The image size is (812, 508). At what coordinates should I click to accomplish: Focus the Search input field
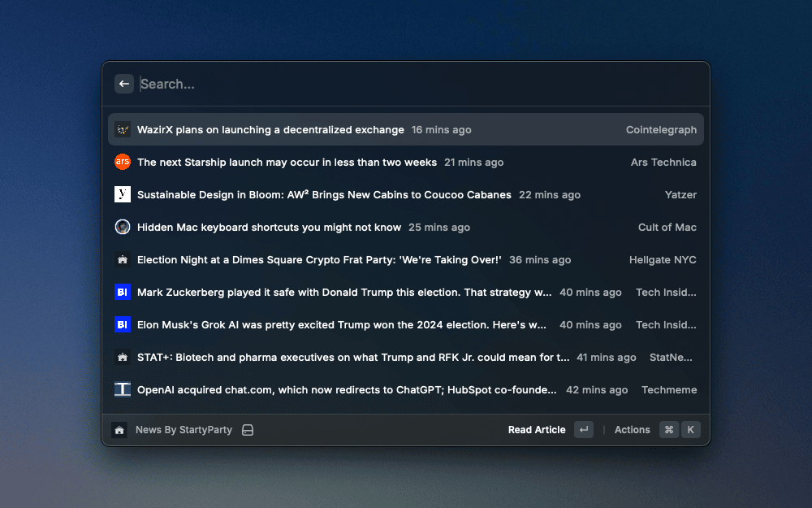click(x=420, y=84)
